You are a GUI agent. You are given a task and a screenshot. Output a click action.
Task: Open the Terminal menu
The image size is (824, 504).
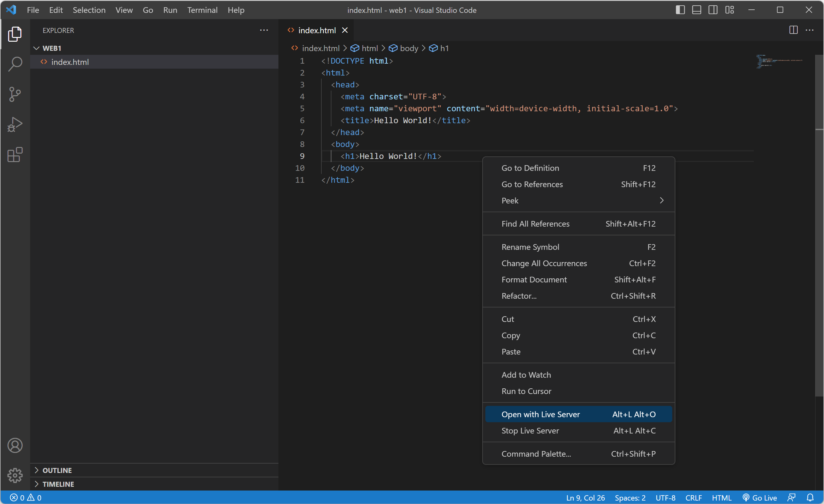coord(202,10)
